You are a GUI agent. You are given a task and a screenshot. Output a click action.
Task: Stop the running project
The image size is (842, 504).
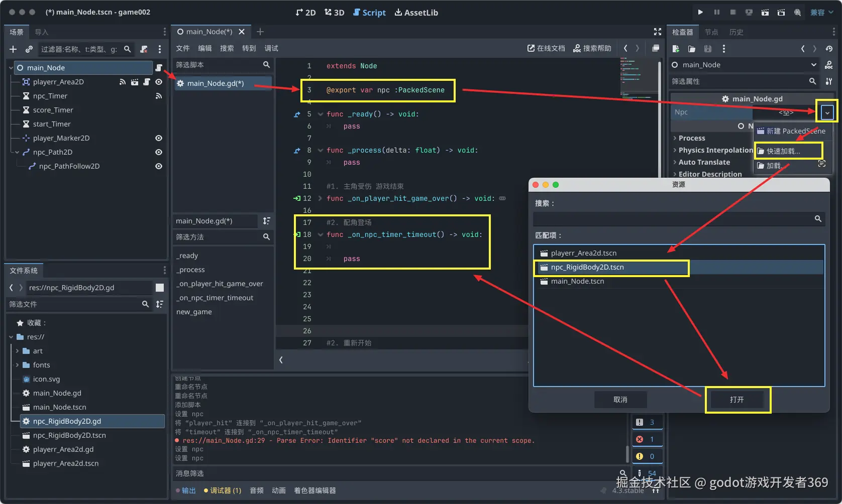[x=733, y=12]
